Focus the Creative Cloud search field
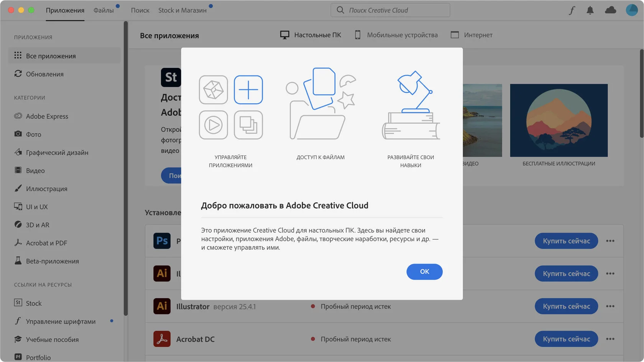This screenshot has height=362, width=644. point(390,10)
